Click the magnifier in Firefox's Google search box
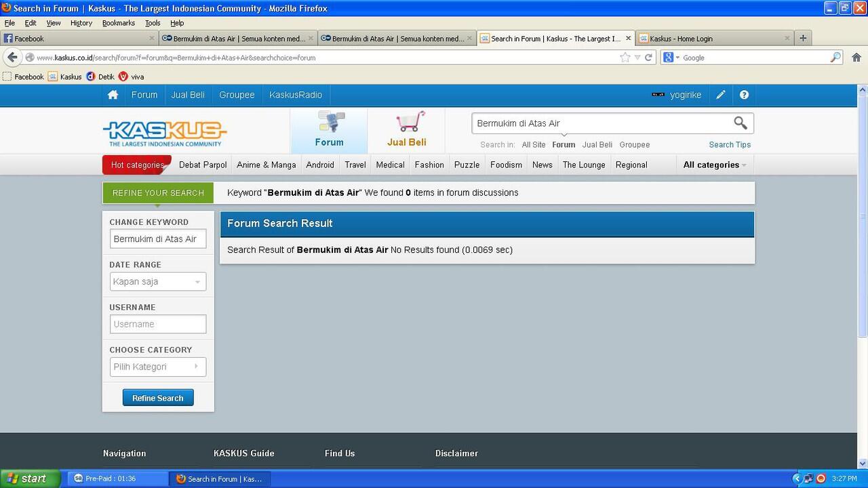The height and width of the screenshot is (488, 868). (x=835, y=58)
